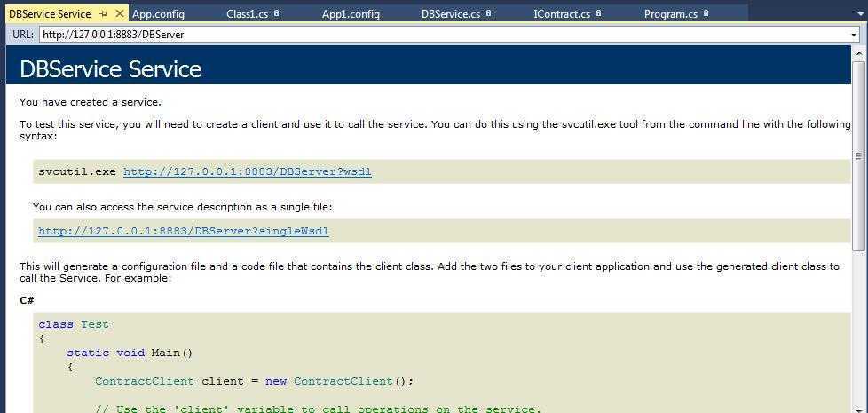Click the 'class Test' code line
The image size is (868, 413).
pos(74,324)
